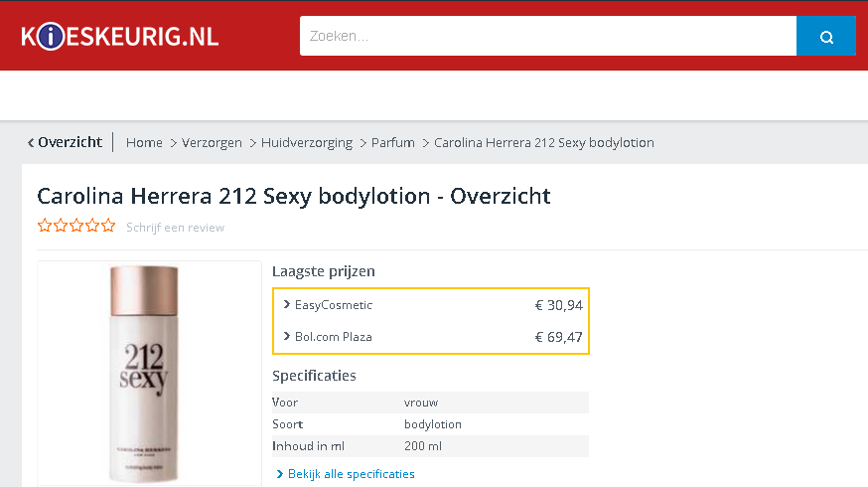This screenshot has height=487, width=868.
Task: Click the chevron before Bol.com Plaza
Action: click(287, 336)
